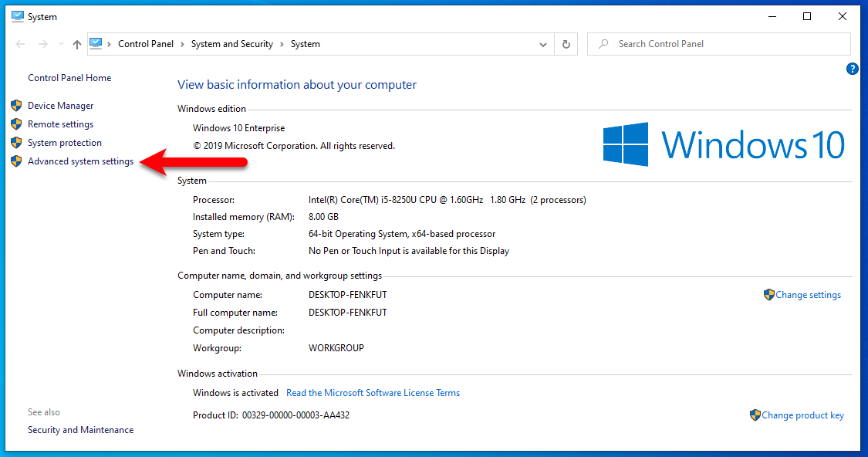Click the 8.00 GB installed memory value

pyautogui.click(x=323, y=217)
